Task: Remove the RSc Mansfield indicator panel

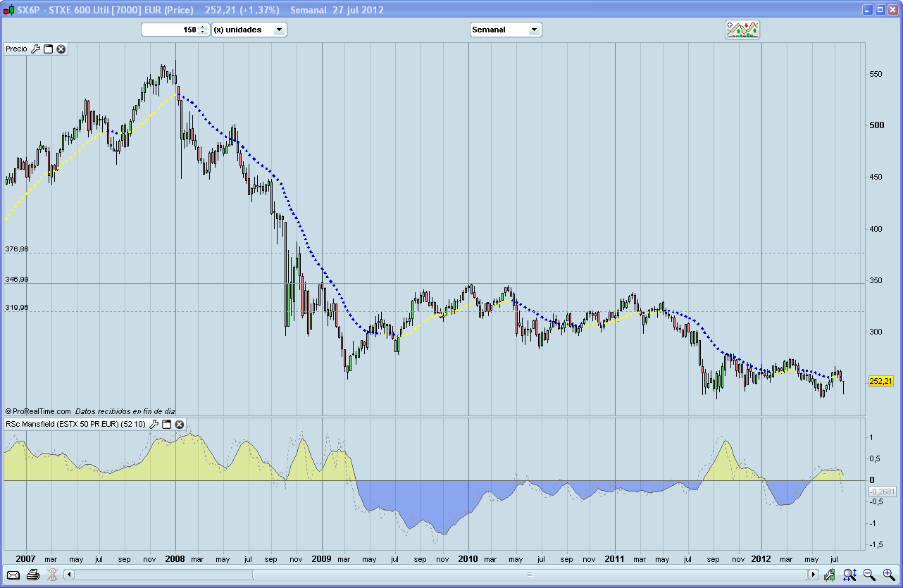Action: click(x=180, y=425)
